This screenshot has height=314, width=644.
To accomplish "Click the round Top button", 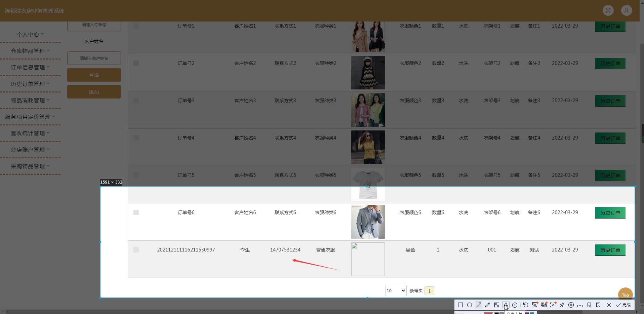I will 625,294.
